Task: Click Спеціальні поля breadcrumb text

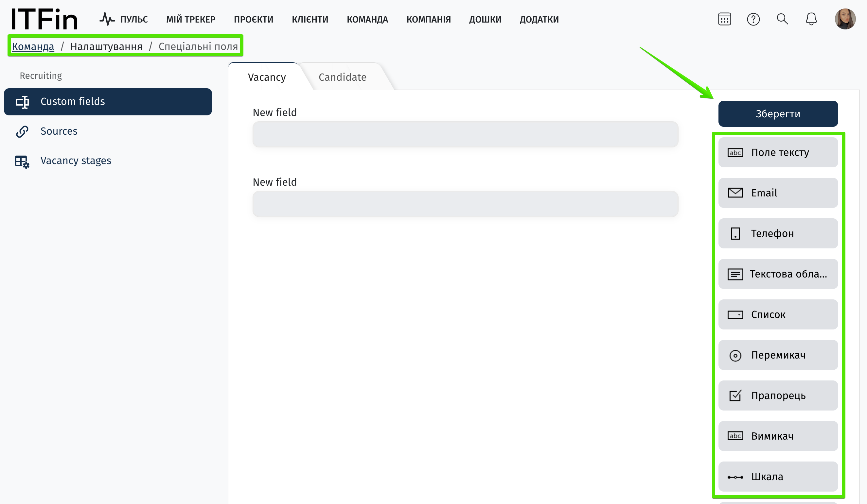Action: [198, 46]
